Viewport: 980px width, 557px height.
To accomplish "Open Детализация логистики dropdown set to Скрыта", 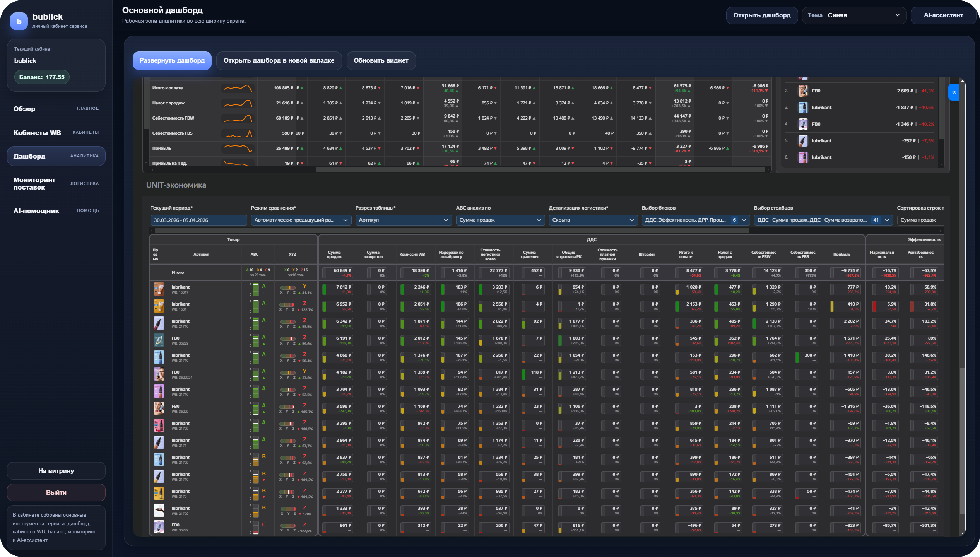I will pos(593,220).
